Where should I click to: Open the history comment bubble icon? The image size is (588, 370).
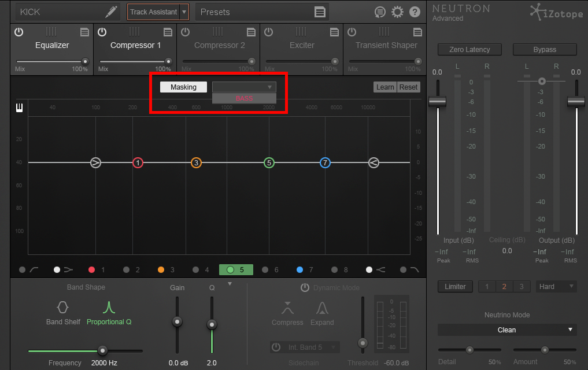click(x=380, y=12)
